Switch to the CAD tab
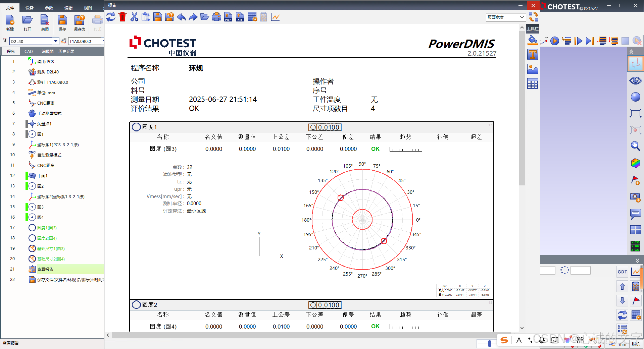 tap(29, 51)
